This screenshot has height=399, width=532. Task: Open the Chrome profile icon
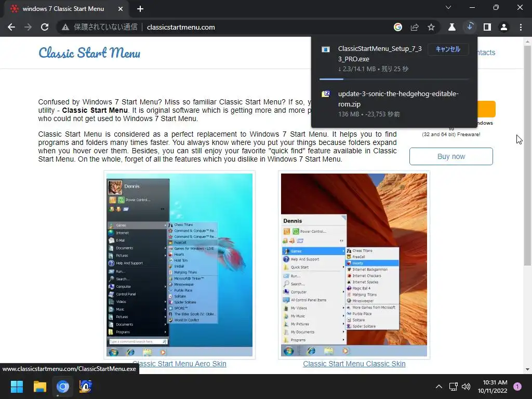pyautogui.click(x=504, y=27)
